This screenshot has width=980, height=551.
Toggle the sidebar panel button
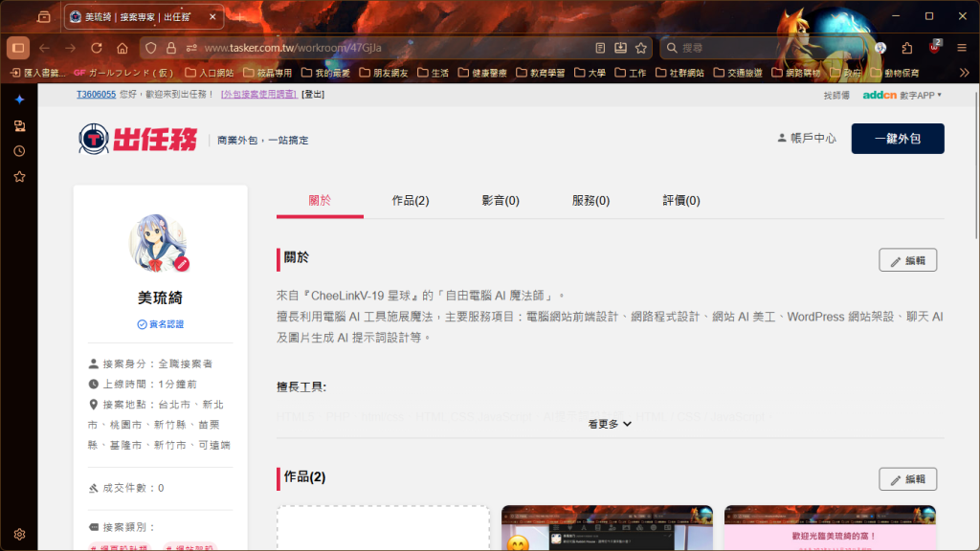click(18, 48)
